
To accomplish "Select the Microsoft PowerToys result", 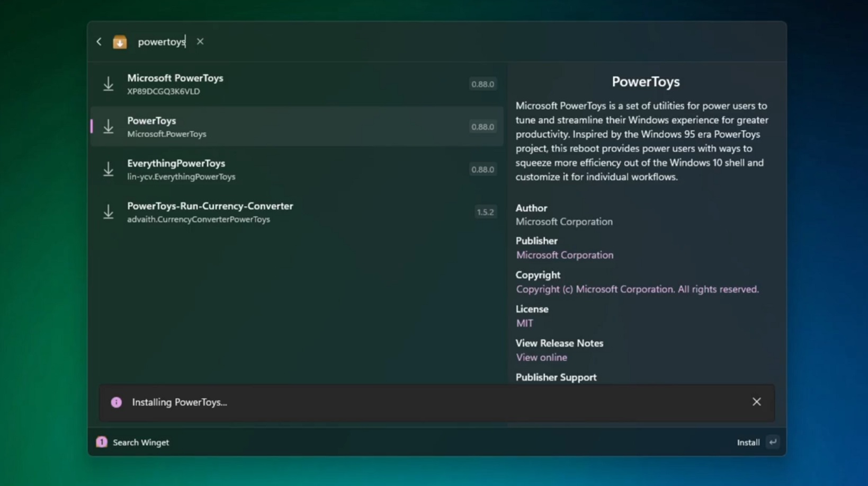I will pyautogui.click(x=297, y=84).
